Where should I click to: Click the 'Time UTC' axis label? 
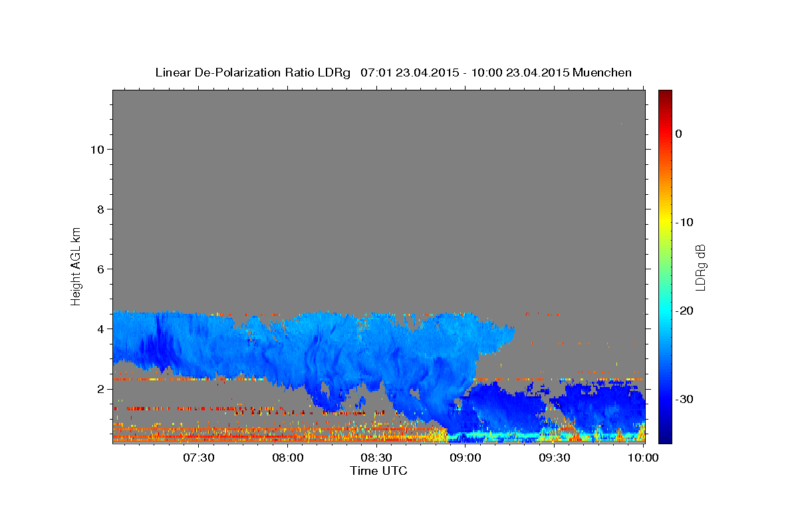pos(378,471)
